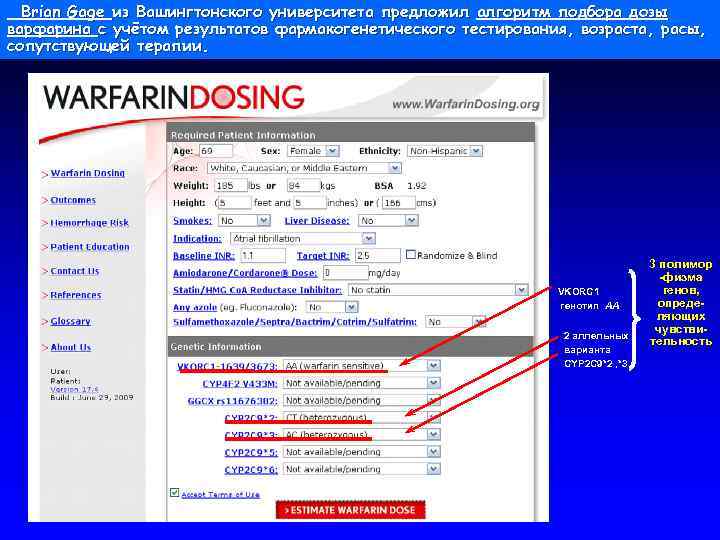Click the www.WarfarinDosing.org text
Viewport: 720px width, 540px height.
click(x=466, y=104)
